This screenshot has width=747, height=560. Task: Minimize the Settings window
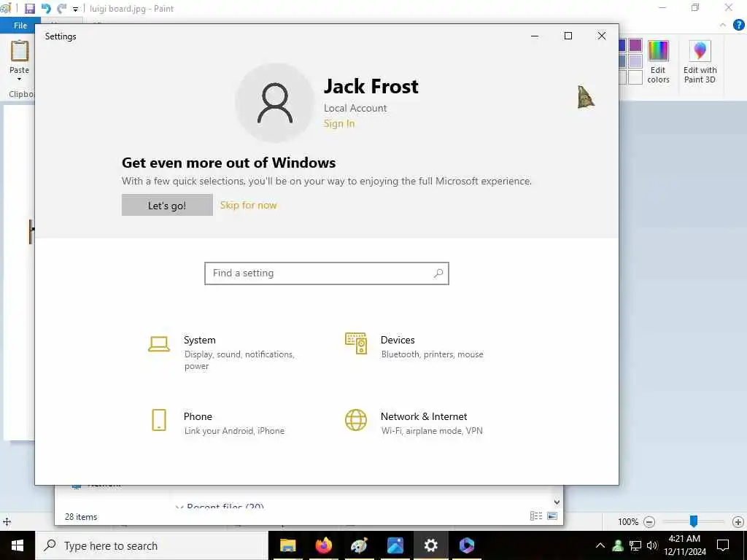coord(535,36)
